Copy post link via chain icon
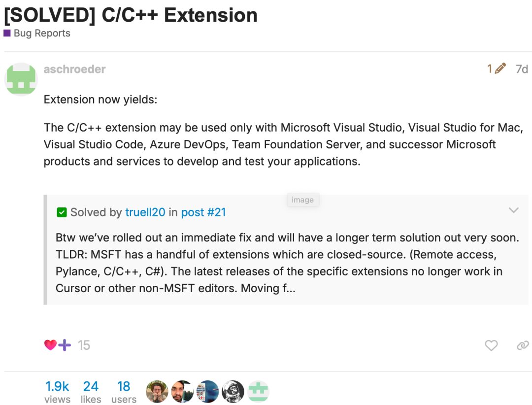This screenshot has width=532, height=405. tap(523, 345)
